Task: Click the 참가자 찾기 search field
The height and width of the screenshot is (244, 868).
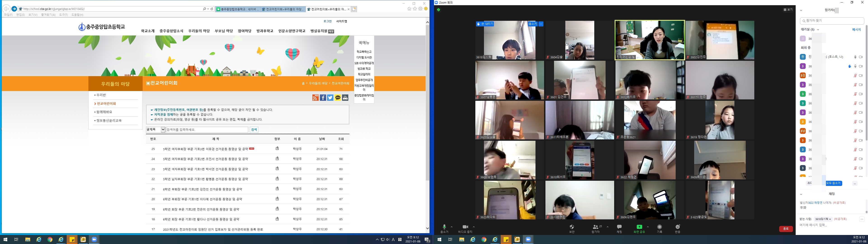Action: point(832,21)
